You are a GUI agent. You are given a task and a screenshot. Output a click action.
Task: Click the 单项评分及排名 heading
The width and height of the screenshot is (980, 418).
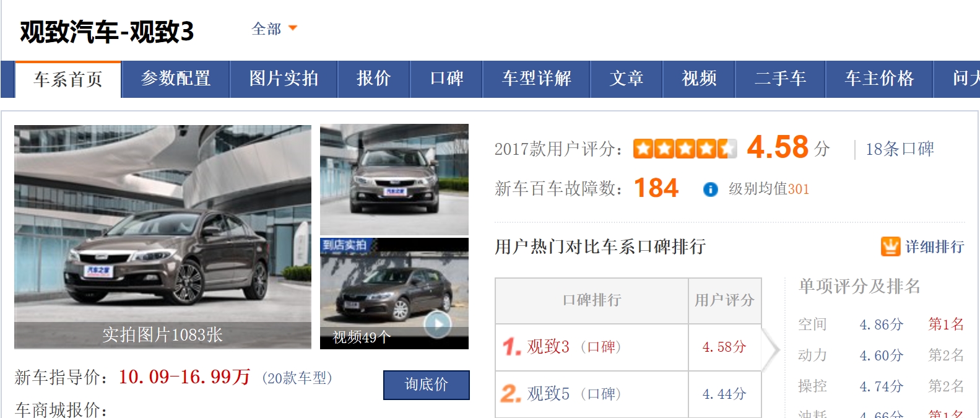click(859, 286)
